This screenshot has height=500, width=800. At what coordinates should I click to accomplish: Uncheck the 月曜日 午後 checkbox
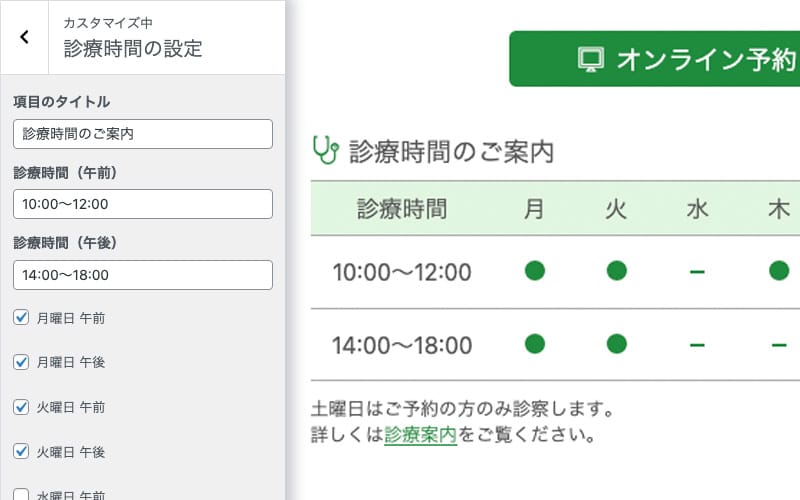click(21, 362)
